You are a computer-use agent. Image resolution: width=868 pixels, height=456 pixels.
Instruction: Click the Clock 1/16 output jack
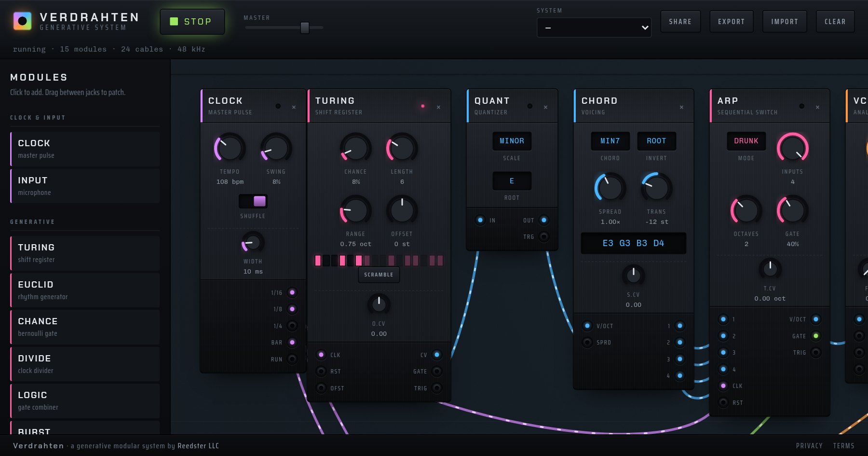292,292
